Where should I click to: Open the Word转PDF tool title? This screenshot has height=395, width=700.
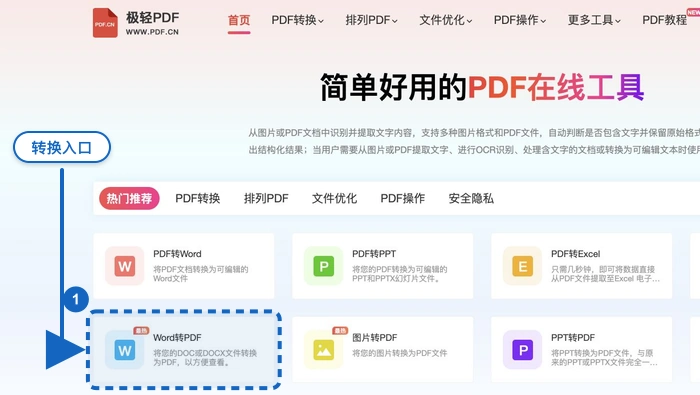(x=177, y=338)
